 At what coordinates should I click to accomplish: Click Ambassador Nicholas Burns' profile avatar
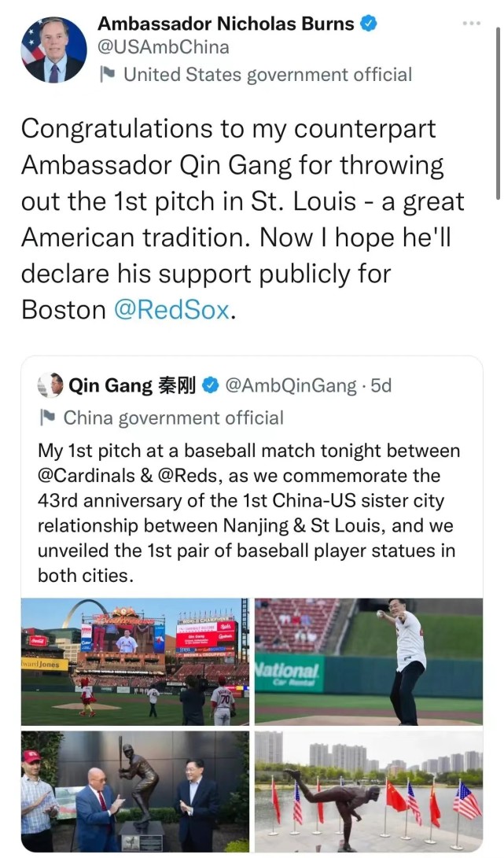[x=54, y=50]
